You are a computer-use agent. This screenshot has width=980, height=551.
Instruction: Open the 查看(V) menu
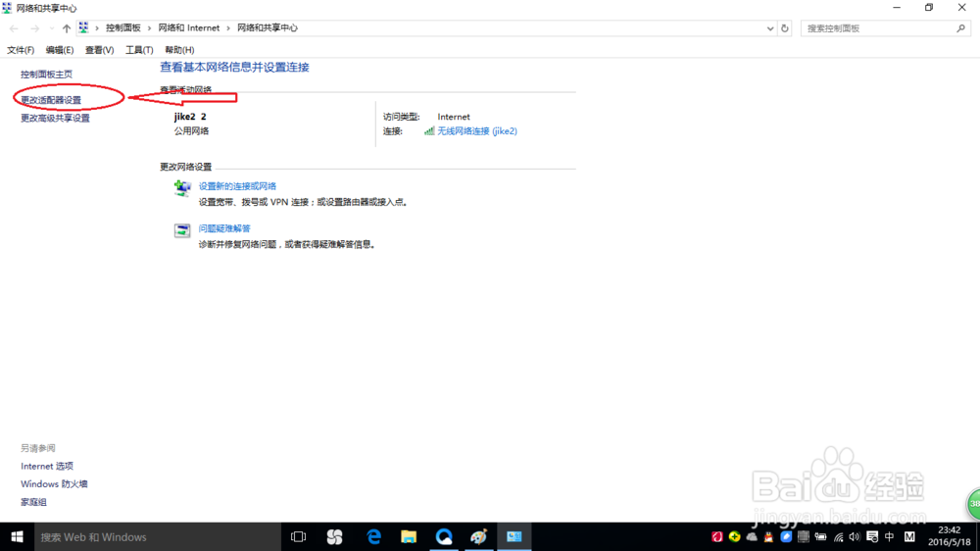99,50
